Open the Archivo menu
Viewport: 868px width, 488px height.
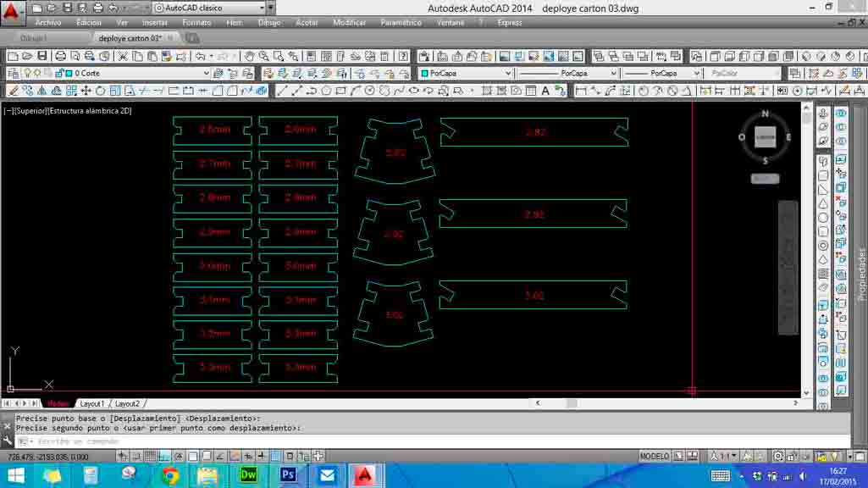tap(48, 23)
